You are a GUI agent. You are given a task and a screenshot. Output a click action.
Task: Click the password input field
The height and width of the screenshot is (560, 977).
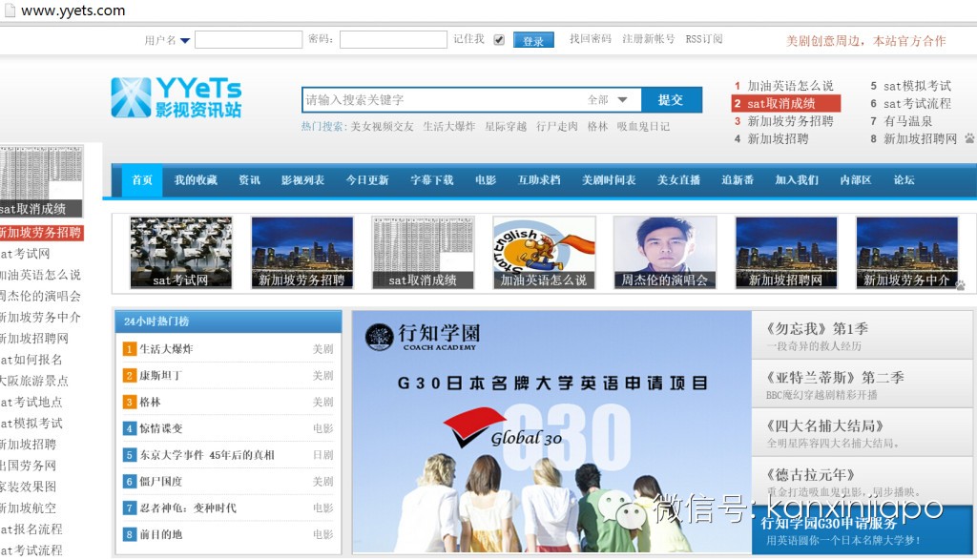tap(393, 40)
